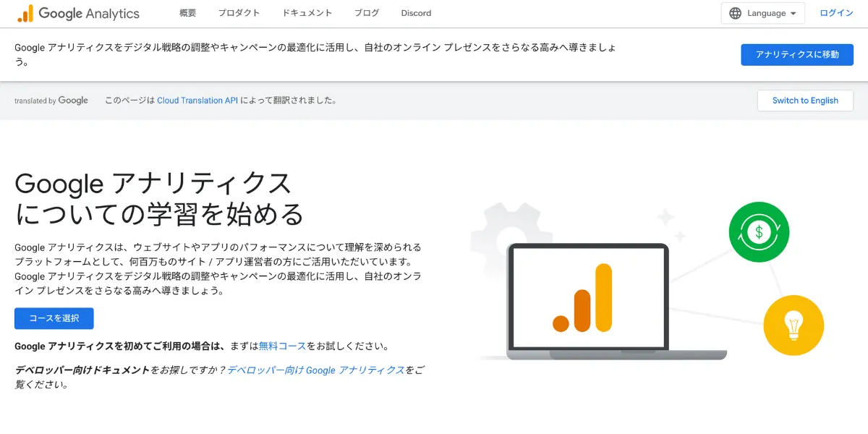Open the Discord menu item
This screenshot has height=434, width=868.
[x=416, y=13]
